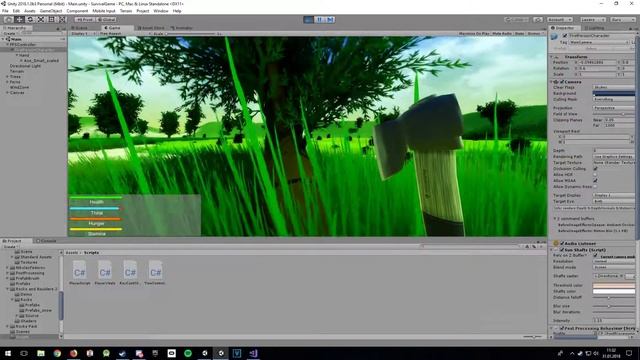Open the Tag MainCamera dropdown
Viewport: 640px width, 360px height.
[x=600, y=42]
